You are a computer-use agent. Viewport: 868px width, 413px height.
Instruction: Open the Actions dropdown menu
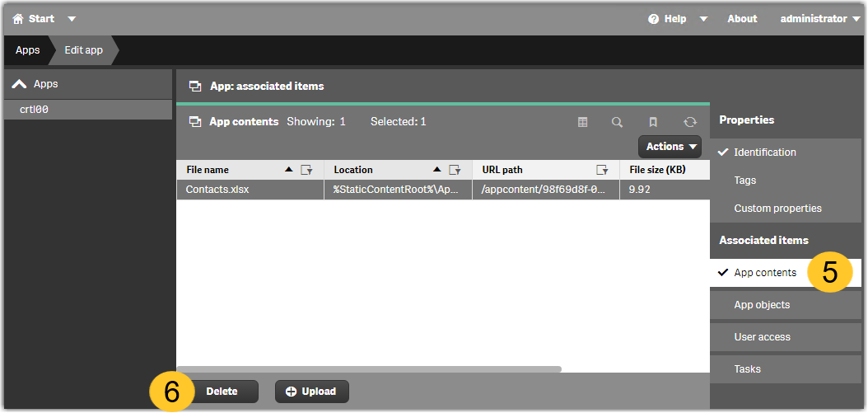(x=670, y=147)
